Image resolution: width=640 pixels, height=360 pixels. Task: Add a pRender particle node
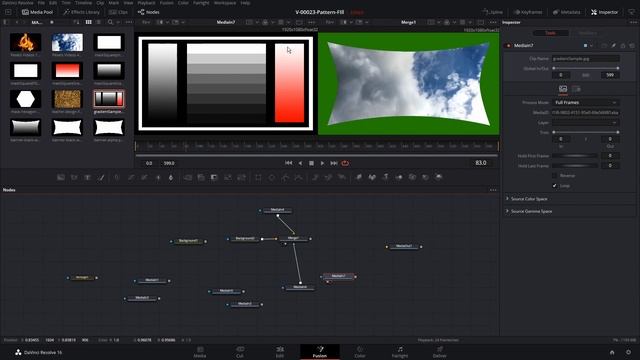pos(342,177)
